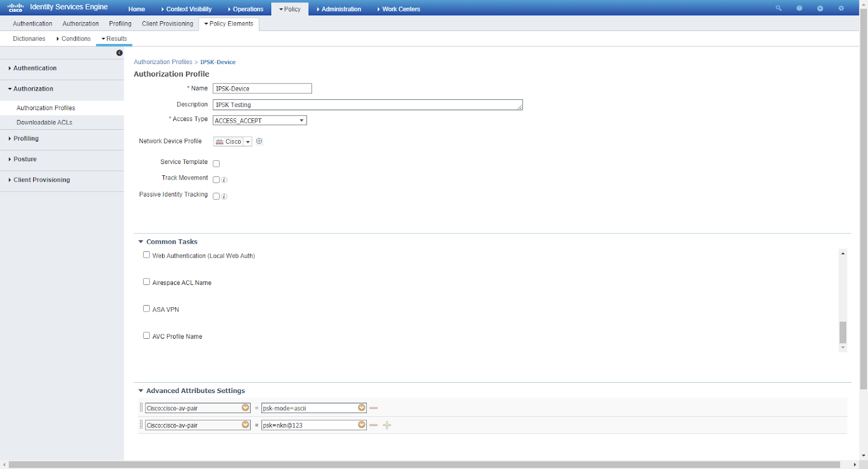Open the psk=nkn@123 value dropdown arrow

362,425
